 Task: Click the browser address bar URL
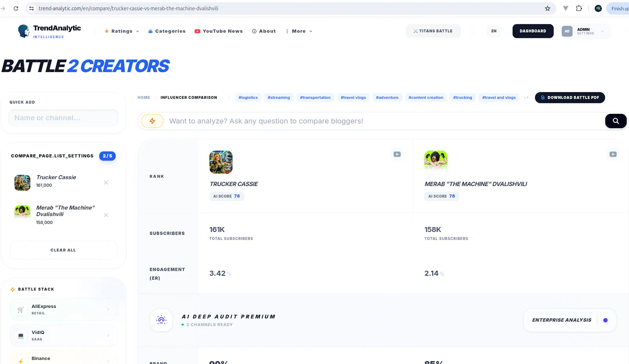click(x=129, y=8)
